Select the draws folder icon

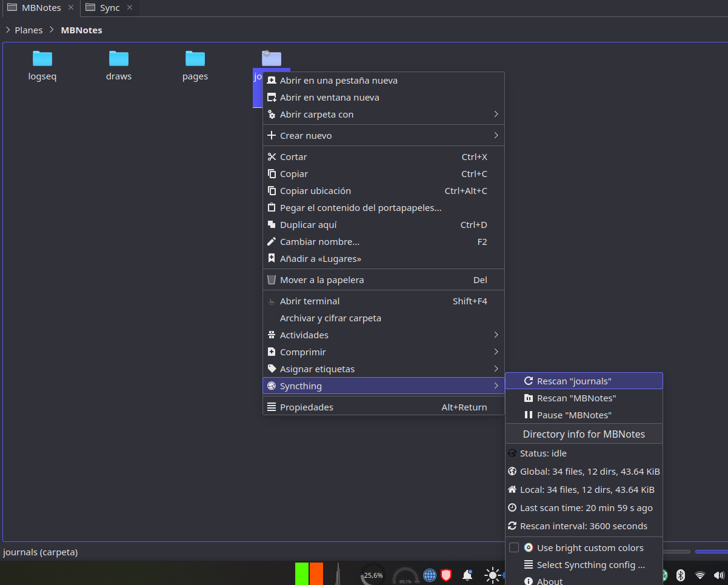click(x=119, y=58)
